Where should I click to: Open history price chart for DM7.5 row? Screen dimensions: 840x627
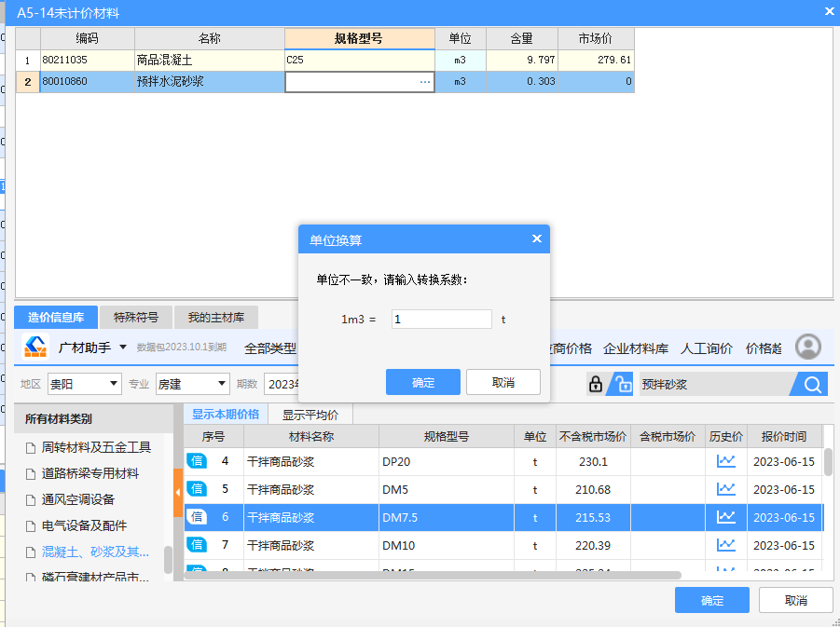coord(726,517)
